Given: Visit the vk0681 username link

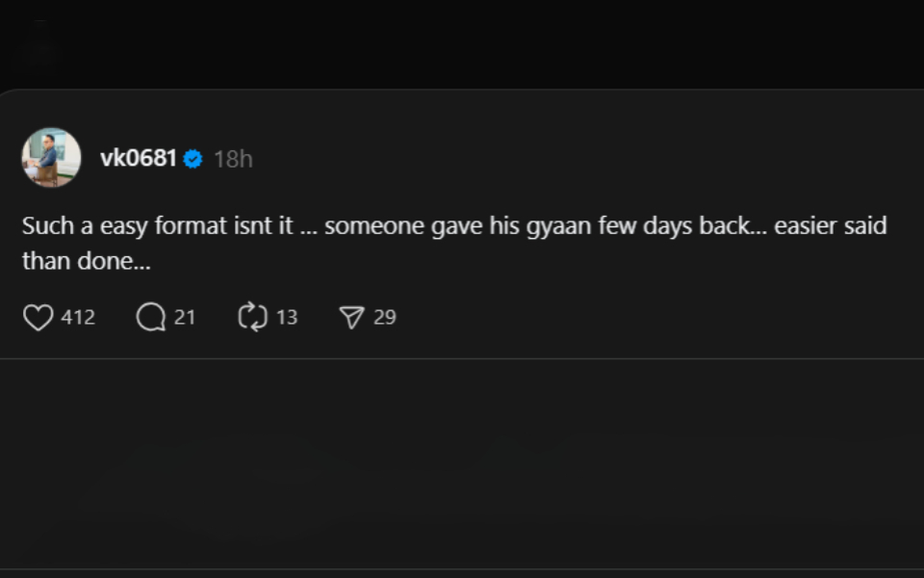Looking at the screenshot, I should [139, 159].
